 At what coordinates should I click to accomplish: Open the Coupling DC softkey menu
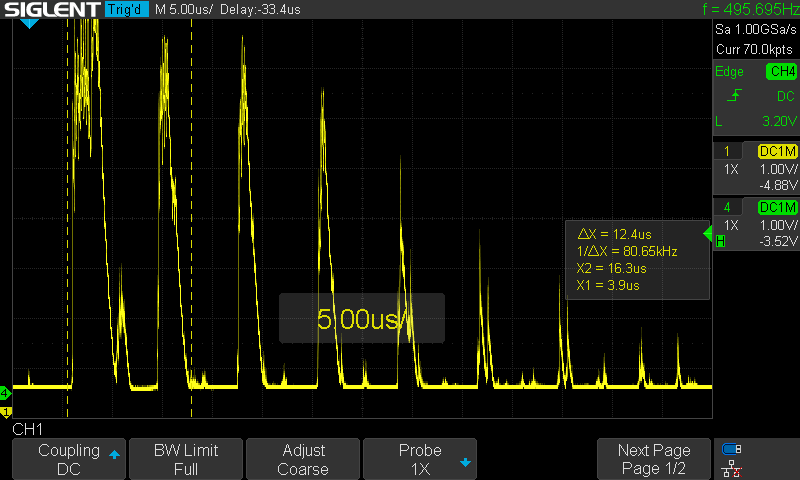[x=69, y=459]
